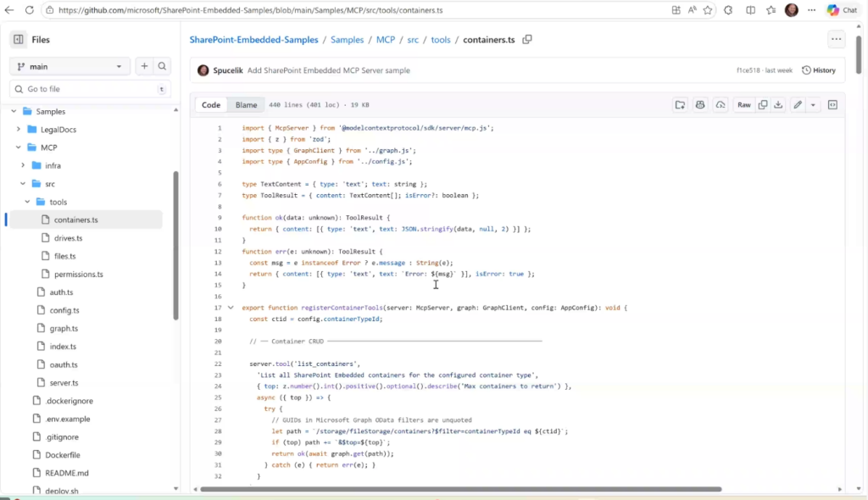Expand the LegalDocs folder
Image resolution: width=868 pixels, height=500 pixels.
19,130
